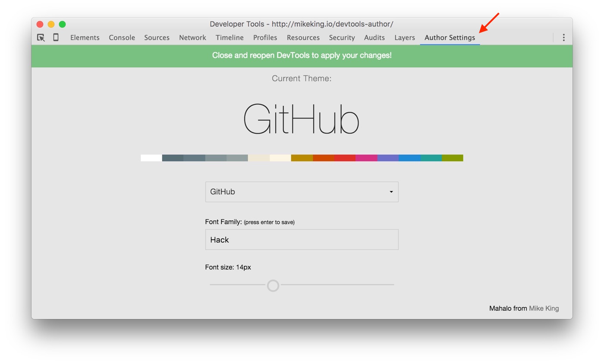604x364 pixels.
Task: Click the "(press enter to save)" hint
Action: (x=269, y=223)
